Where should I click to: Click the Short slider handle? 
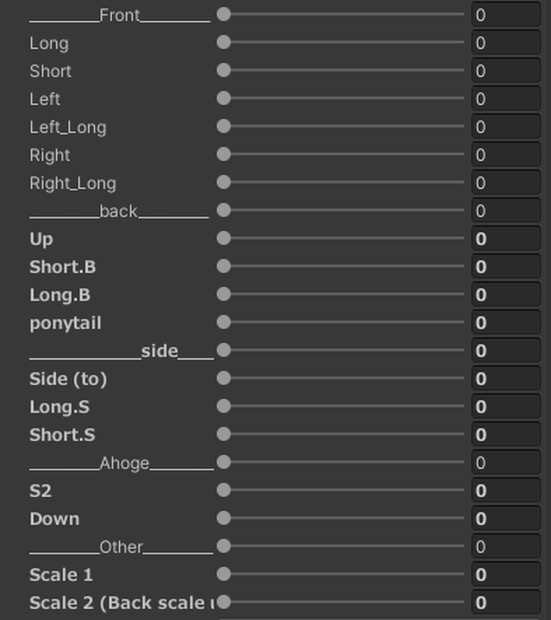pyautogui.click(x=223, y=70)
